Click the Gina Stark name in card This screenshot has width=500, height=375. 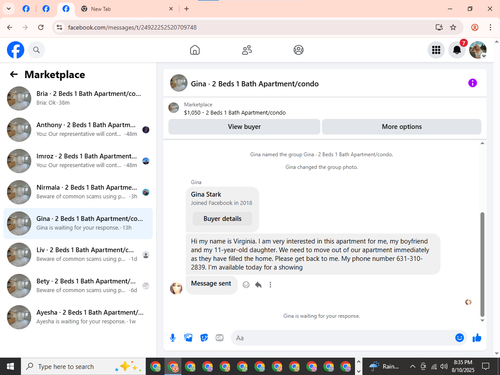[x=206, y=194]
